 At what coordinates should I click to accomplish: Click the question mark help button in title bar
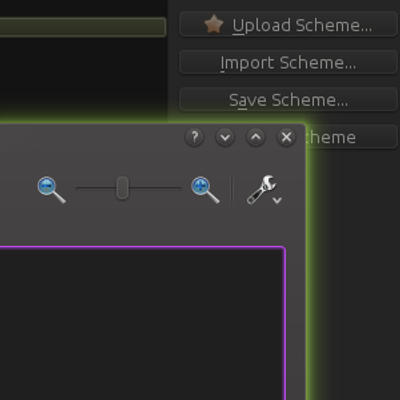pos(195,137)
